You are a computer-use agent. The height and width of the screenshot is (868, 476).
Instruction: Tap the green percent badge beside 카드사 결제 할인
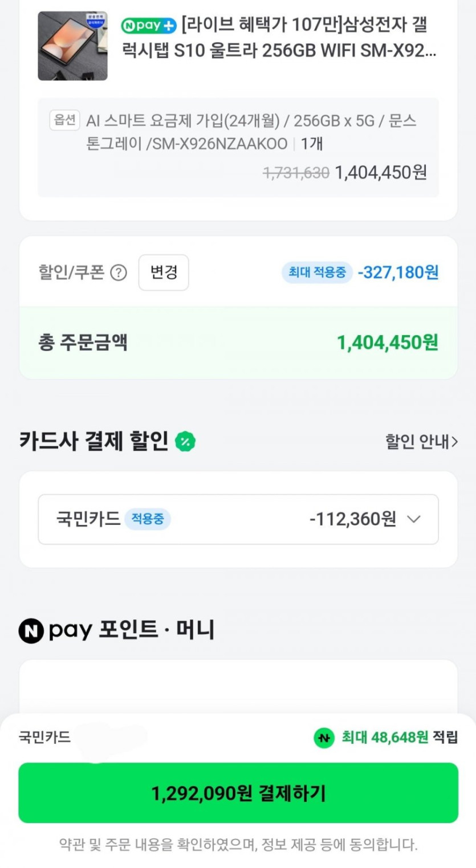click(x=185, y=441)
